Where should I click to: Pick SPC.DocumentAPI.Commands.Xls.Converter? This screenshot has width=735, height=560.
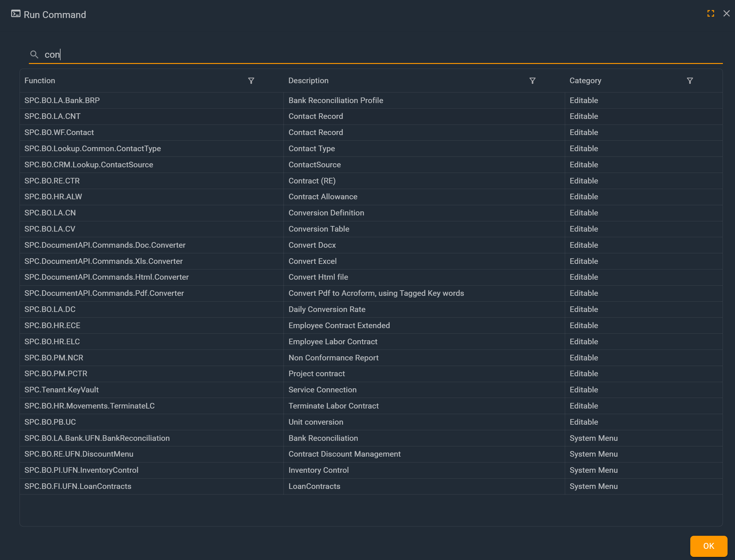103,261
